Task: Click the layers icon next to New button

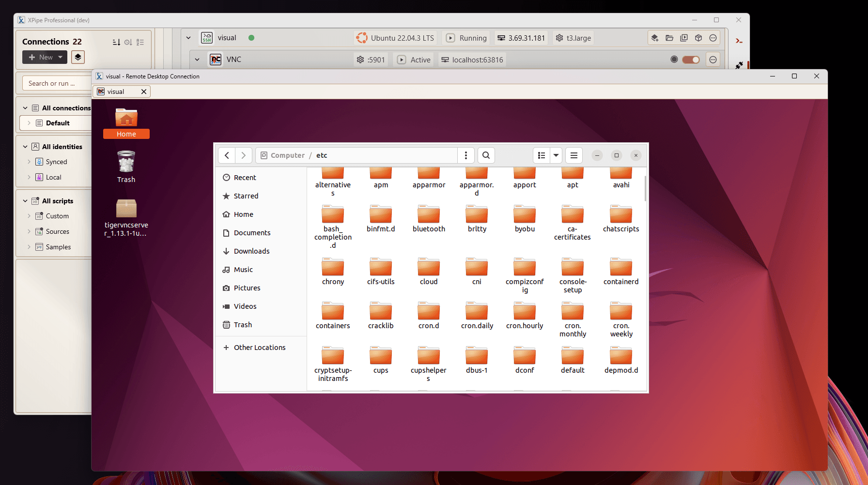Action: tap(78, 57)
